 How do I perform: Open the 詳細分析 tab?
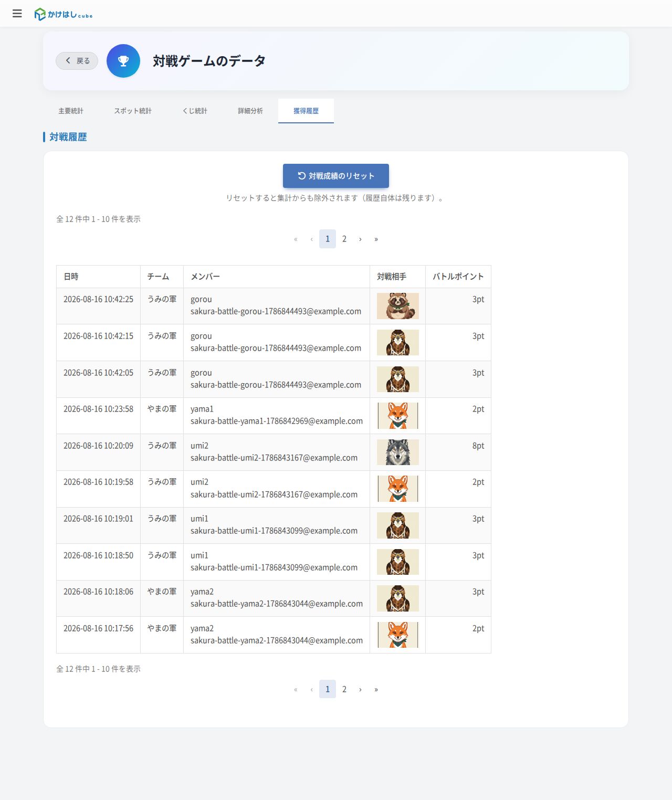[x=250, y=111]
